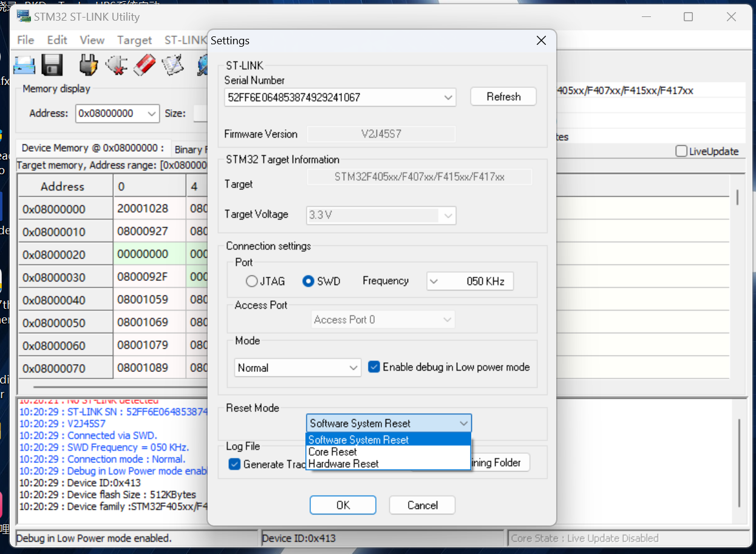Viewport: 756px width, 554px height.
Task: Click the status bar Debug in Low Power entry
Action: click(137, 538)
